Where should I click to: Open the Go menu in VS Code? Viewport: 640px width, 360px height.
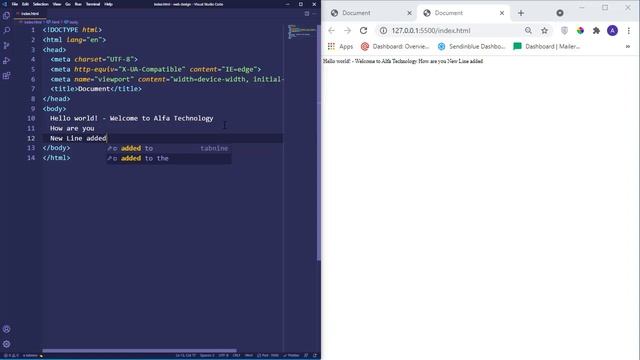[68, 4]
